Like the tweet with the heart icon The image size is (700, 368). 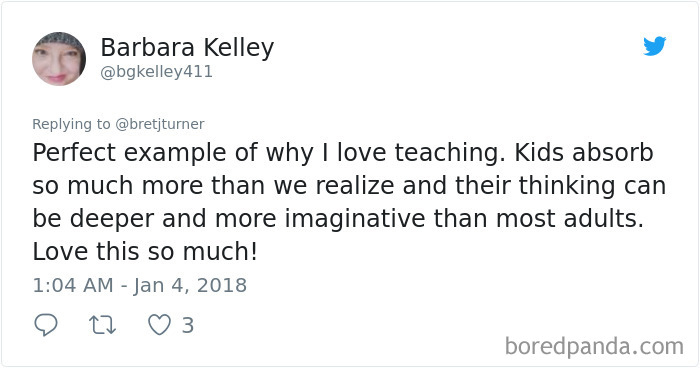coord(159,325)
